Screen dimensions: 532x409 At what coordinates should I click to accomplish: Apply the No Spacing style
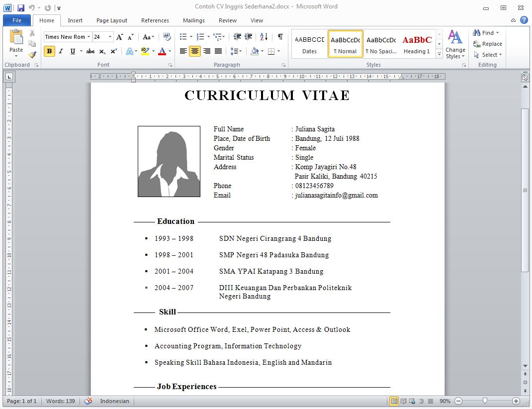coord(381,44)
